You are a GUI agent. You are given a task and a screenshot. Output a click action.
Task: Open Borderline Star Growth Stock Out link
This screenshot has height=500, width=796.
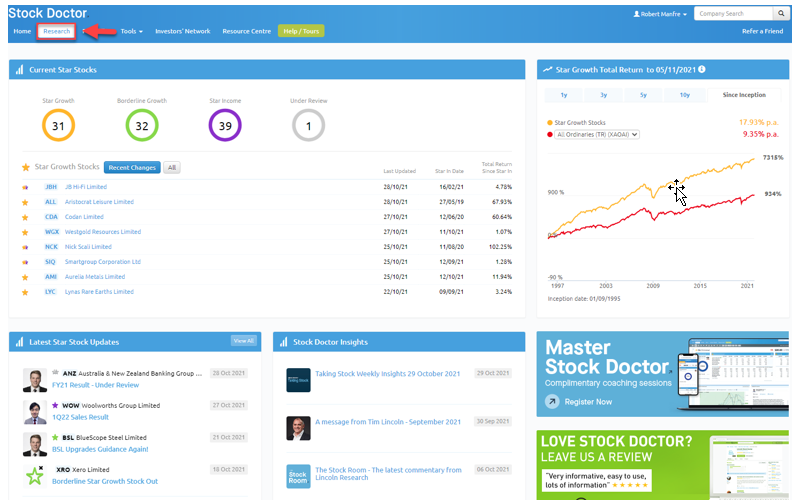coord(105,481)
